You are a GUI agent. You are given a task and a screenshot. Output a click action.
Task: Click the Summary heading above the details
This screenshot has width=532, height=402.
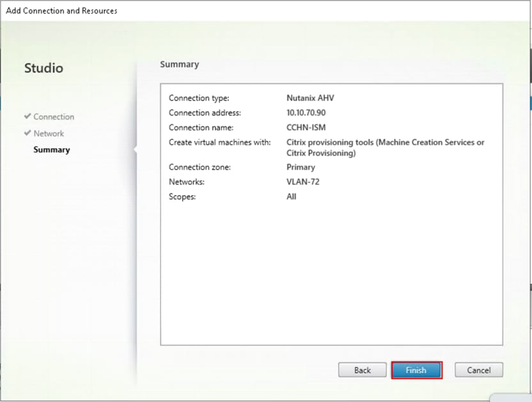179,64
